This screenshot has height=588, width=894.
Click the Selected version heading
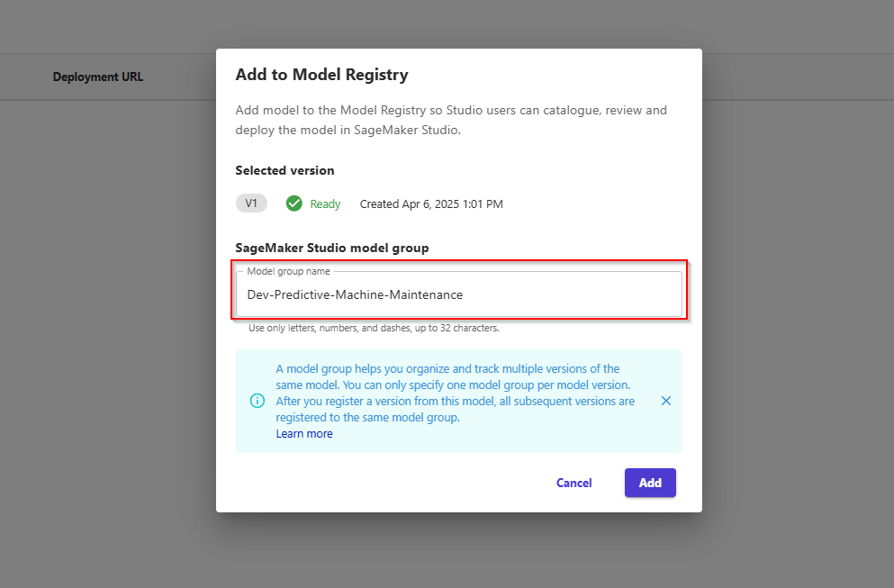click(284, 170)
